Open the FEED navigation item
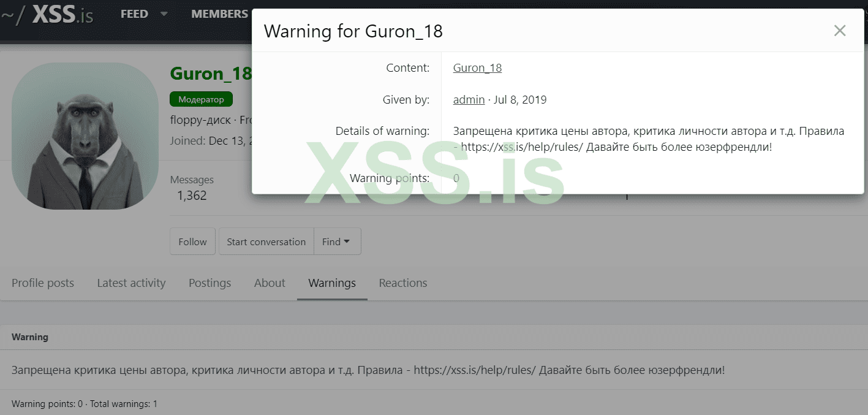This screenshot has height=415, width=868. tap(134, 14)
